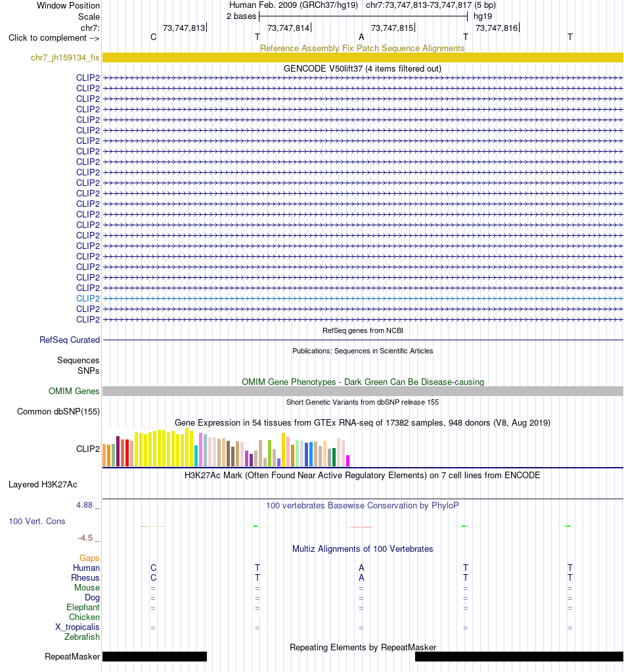The height and width of the screenshot is (672, 624).
Task: Click the Sequences track label
Action: pos(78,361)
